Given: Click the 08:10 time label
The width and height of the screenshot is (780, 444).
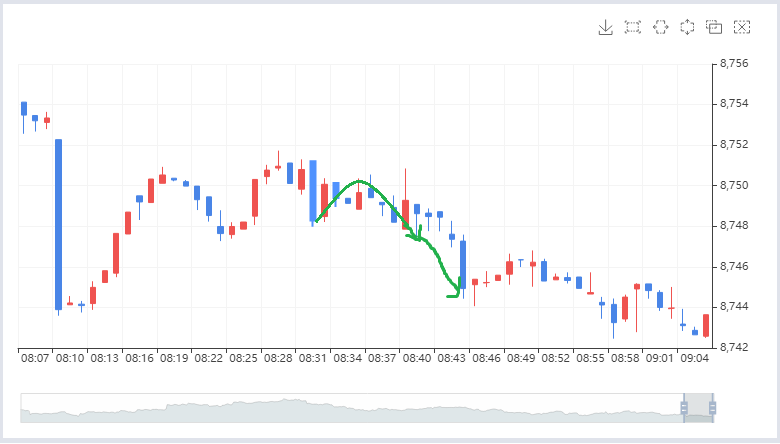Looking at the screenshot, I should [70, 358].
